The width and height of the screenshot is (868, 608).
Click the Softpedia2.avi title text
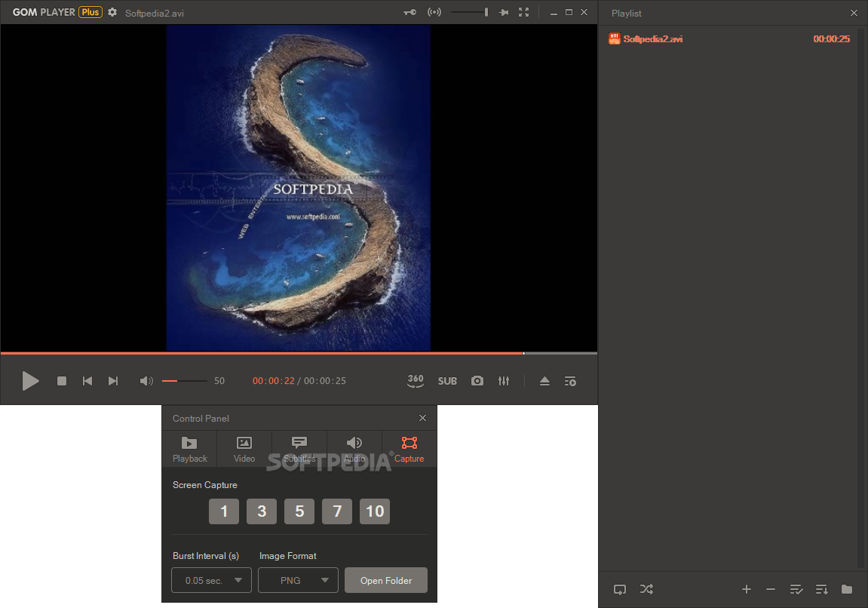(155, 13)
